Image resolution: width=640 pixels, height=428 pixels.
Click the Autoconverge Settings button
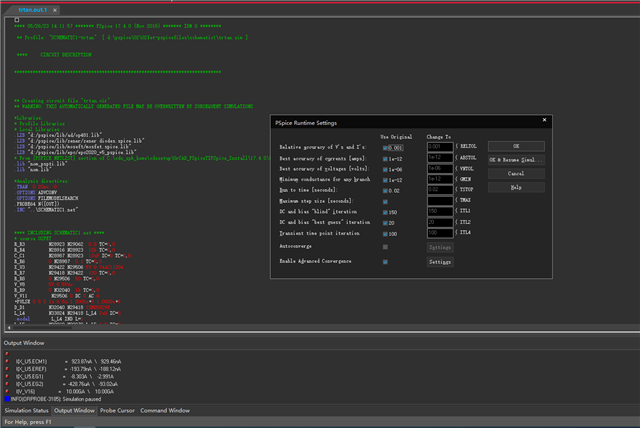(x=440, y=247)
